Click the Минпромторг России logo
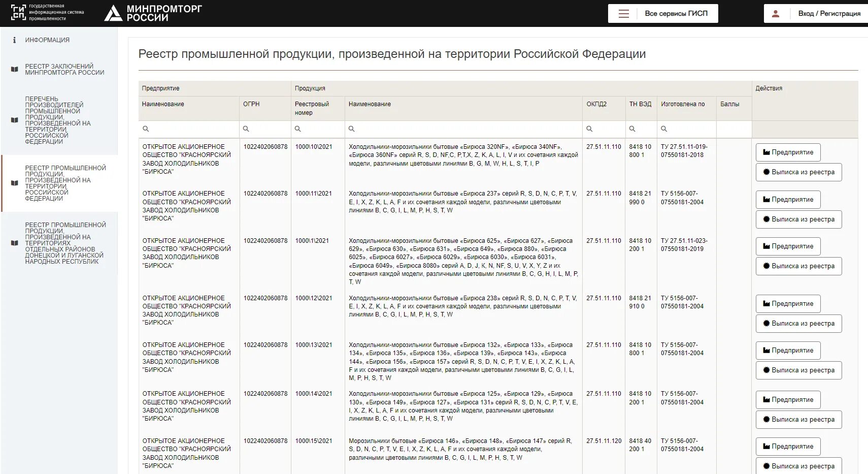Image resolution: width=868 pixels, height=474 pixels. pos(153,13)
